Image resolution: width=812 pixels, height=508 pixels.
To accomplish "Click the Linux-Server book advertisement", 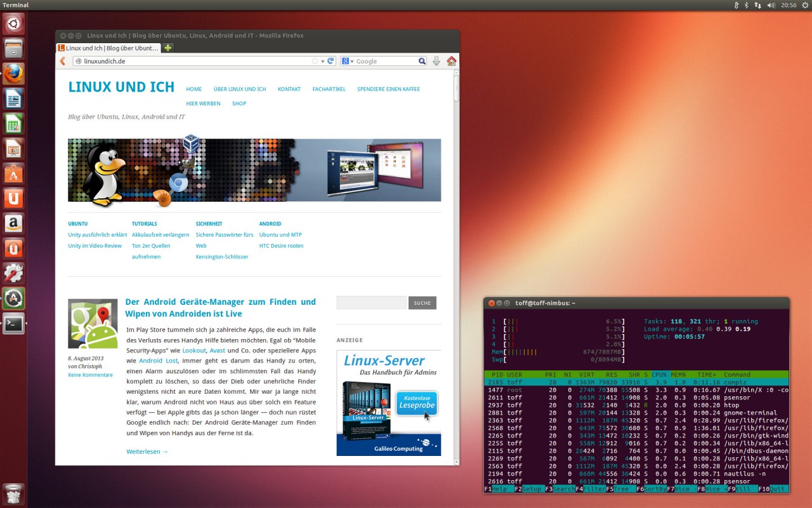I will 389,403.
